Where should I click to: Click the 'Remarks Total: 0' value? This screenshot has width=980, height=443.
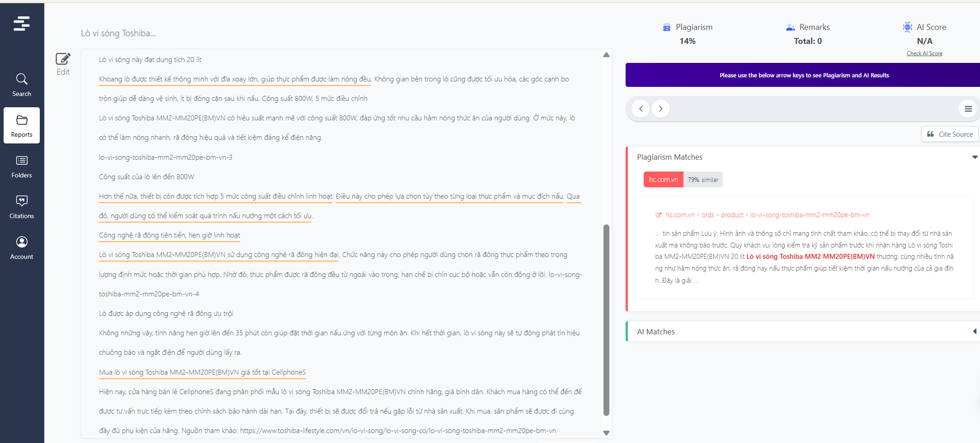pos(808,41)
